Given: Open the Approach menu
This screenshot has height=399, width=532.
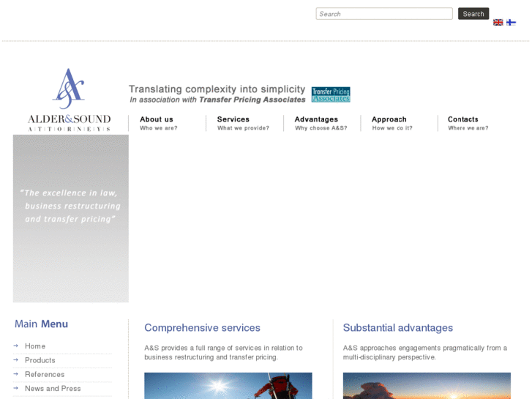Looking at the screenshot, I should click(x=392, y=123).
